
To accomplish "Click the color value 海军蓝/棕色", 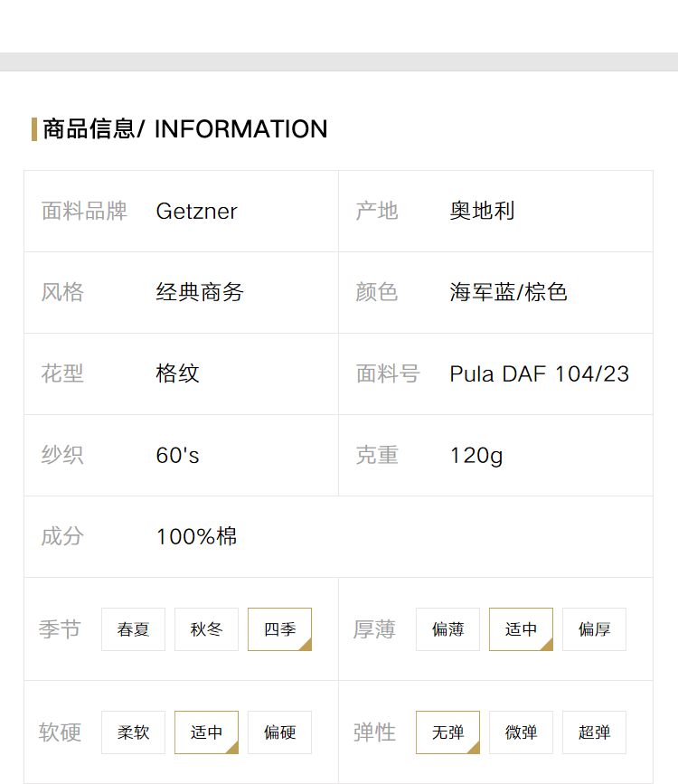I will click(x=508, y=292).
